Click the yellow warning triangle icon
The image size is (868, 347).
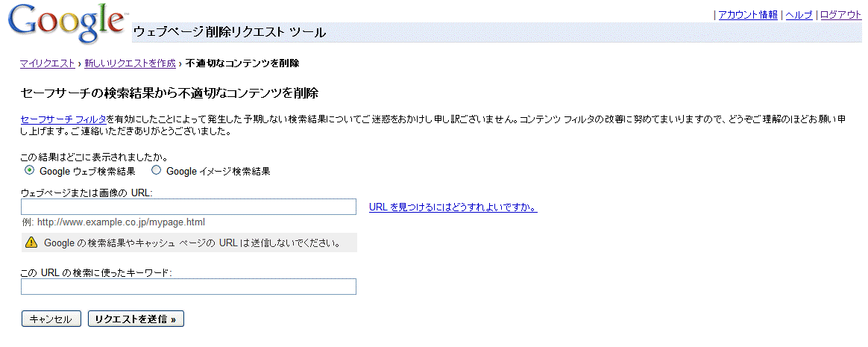[31, 243]
